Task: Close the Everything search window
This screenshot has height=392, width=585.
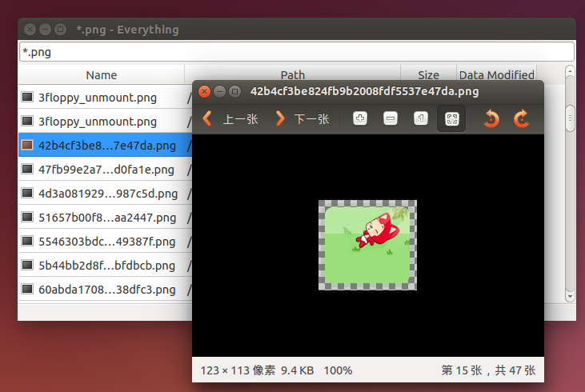Action: (x=30, y=29)
